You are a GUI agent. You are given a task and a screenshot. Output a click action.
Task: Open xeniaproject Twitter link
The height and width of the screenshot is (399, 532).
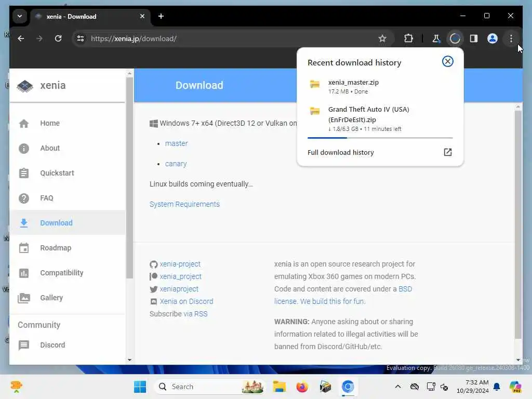[x=179, y=289]
